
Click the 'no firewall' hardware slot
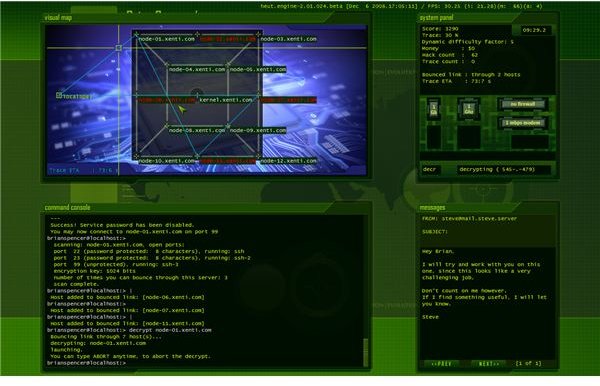523,104
